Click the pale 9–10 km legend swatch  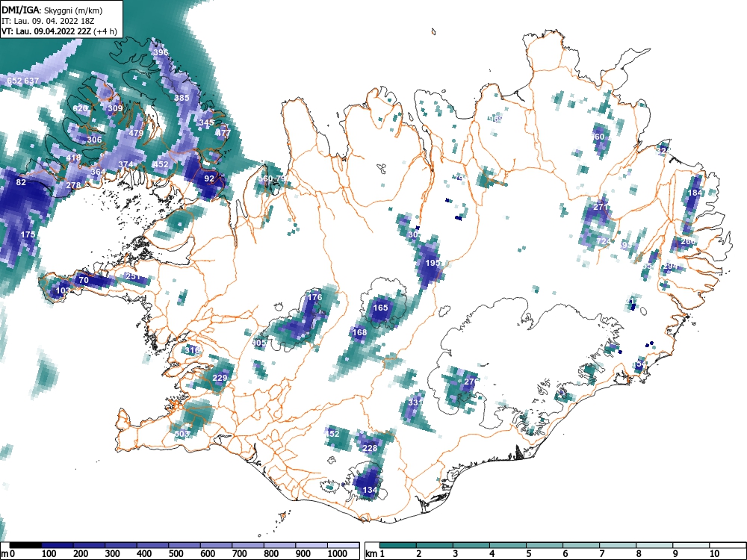tap(691, 545)
